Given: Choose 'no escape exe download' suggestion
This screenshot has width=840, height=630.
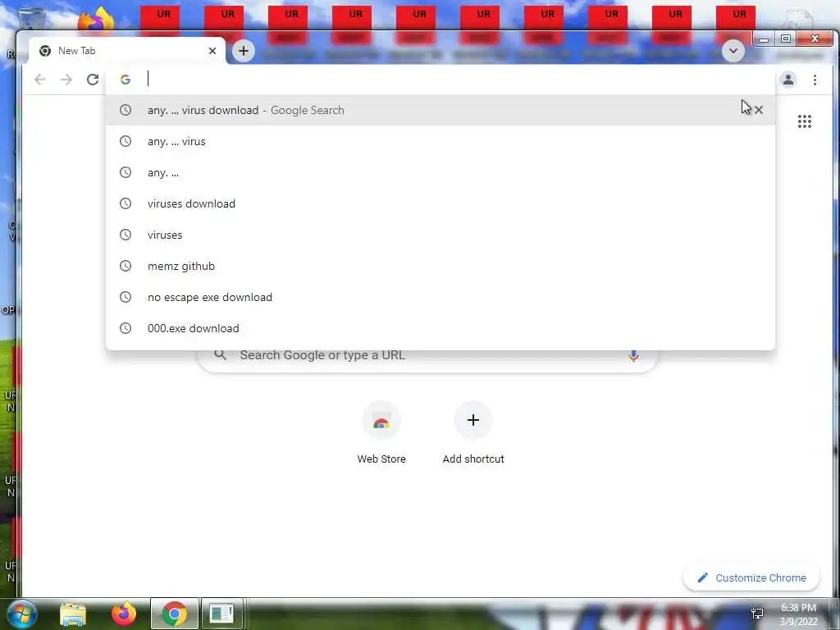Looking at the screenshot, I should pos(440,297).
